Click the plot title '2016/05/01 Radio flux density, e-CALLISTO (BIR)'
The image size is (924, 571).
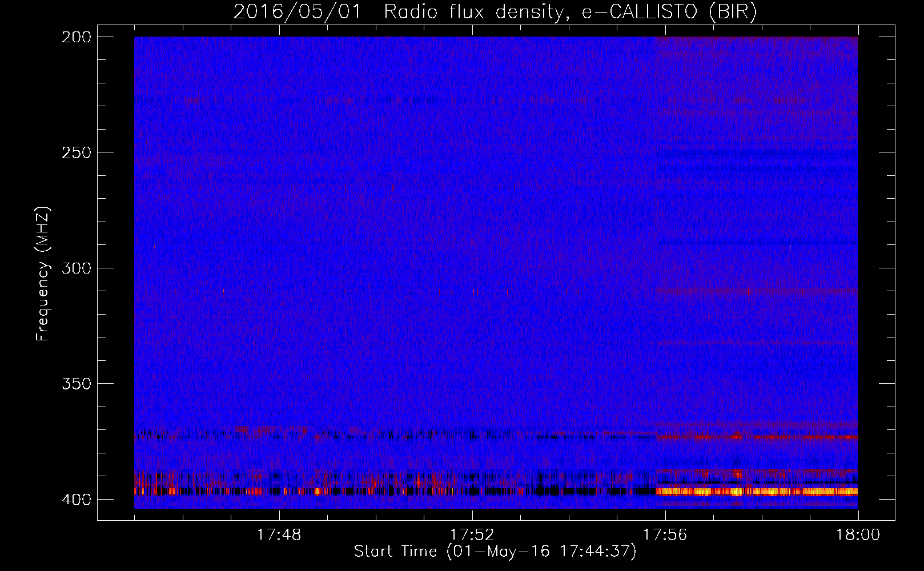point(495,11)
